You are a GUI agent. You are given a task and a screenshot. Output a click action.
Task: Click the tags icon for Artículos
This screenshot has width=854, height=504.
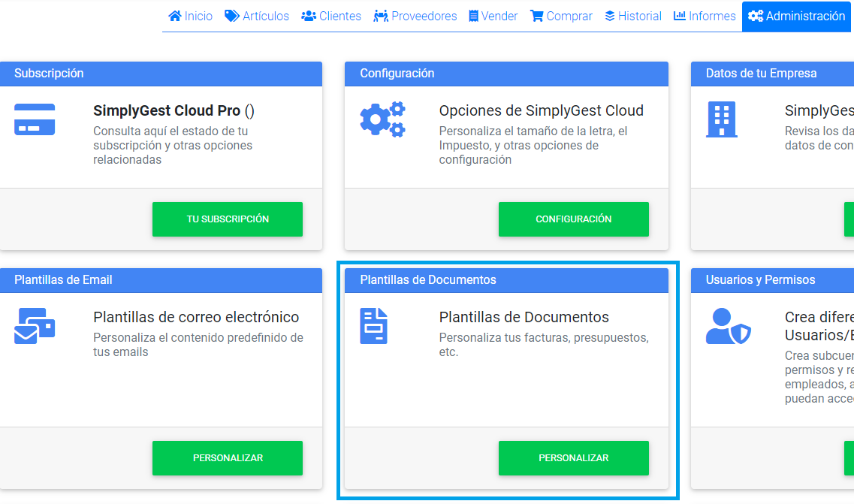pos(231,15)
